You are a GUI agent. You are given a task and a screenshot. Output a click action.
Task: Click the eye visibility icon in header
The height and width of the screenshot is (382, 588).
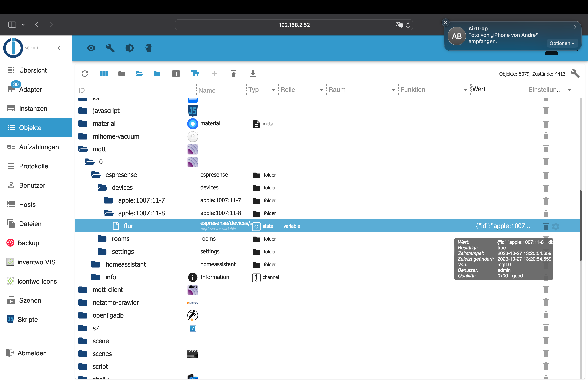pyautogui.click(x=91, y=48)
